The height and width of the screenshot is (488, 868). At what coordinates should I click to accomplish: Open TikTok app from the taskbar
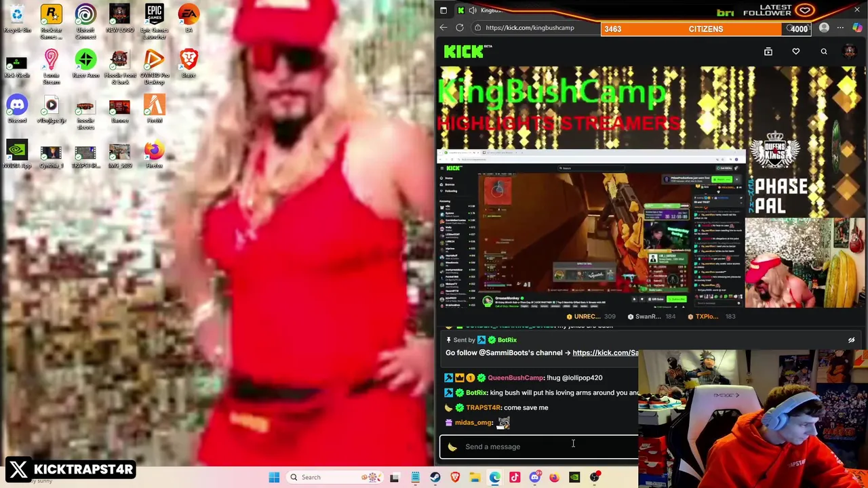click(515, 477)
